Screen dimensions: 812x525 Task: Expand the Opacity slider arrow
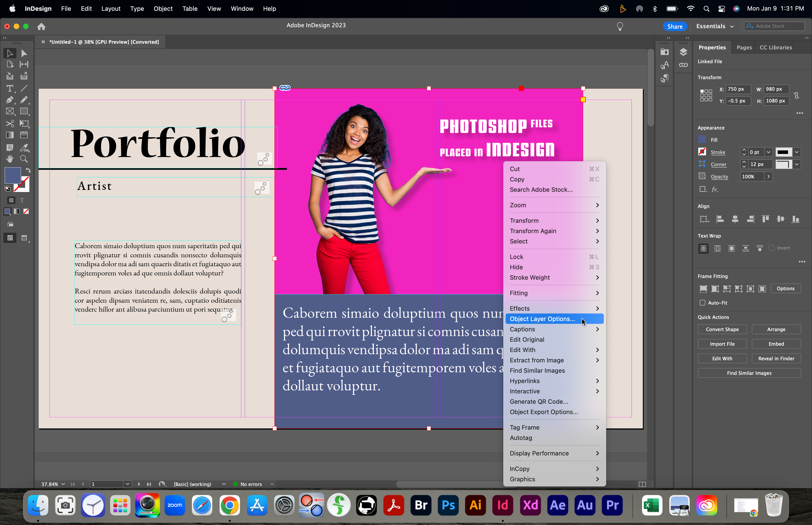coord(768,176)
